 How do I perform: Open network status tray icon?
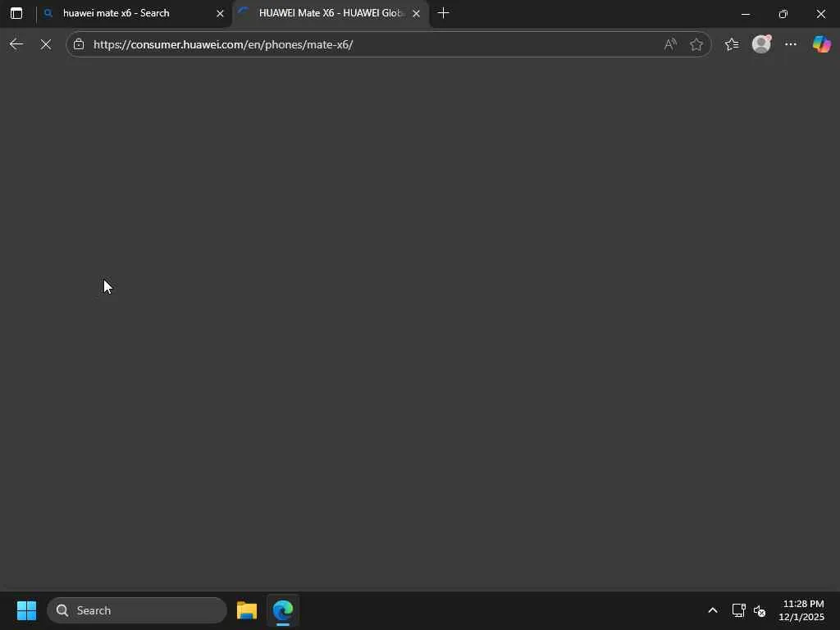click(739, 610)
